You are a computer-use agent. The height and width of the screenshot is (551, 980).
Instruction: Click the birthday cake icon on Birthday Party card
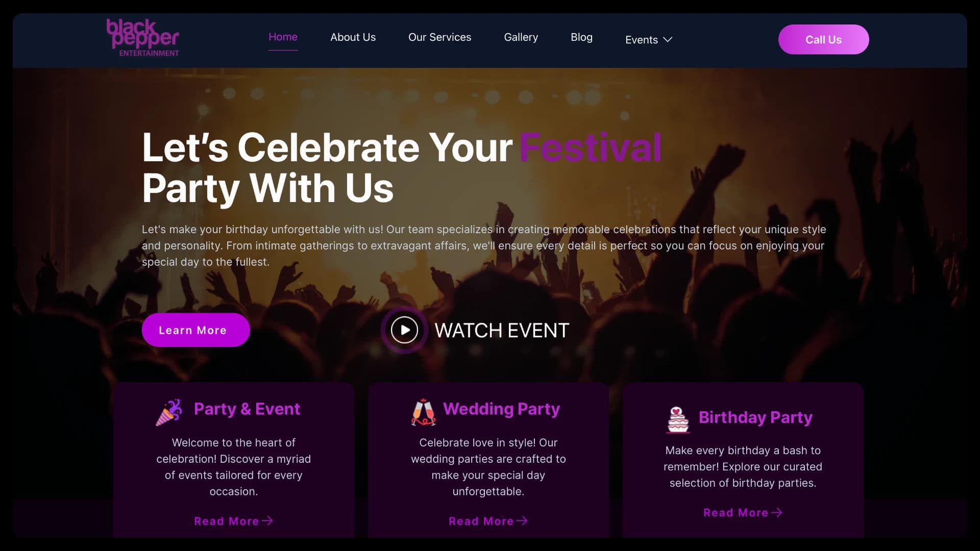(677, 419)
